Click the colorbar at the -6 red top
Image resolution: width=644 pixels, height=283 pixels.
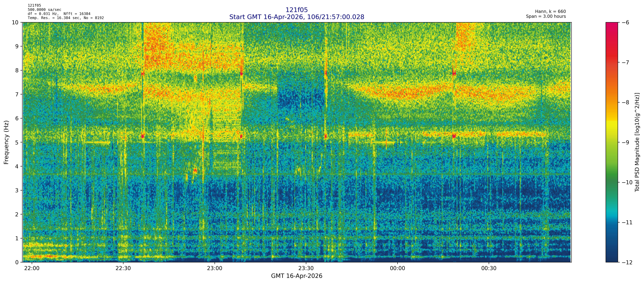point(612,24)
